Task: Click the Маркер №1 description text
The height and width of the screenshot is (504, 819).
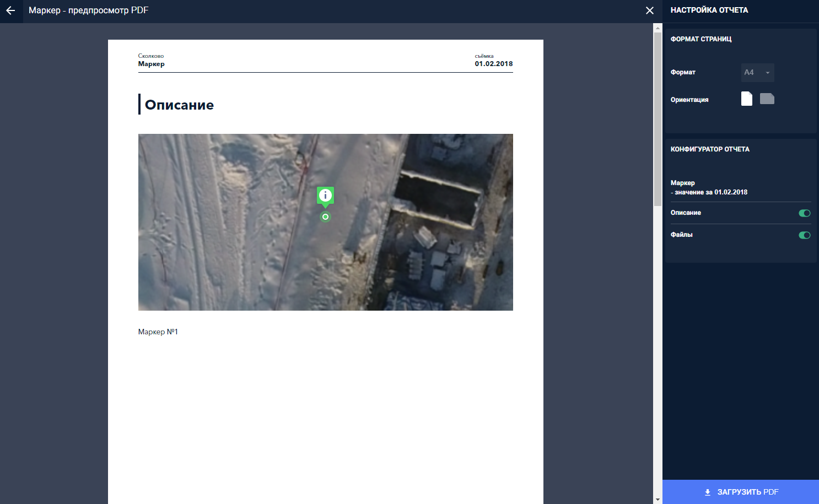Action: tap(158, 332)
